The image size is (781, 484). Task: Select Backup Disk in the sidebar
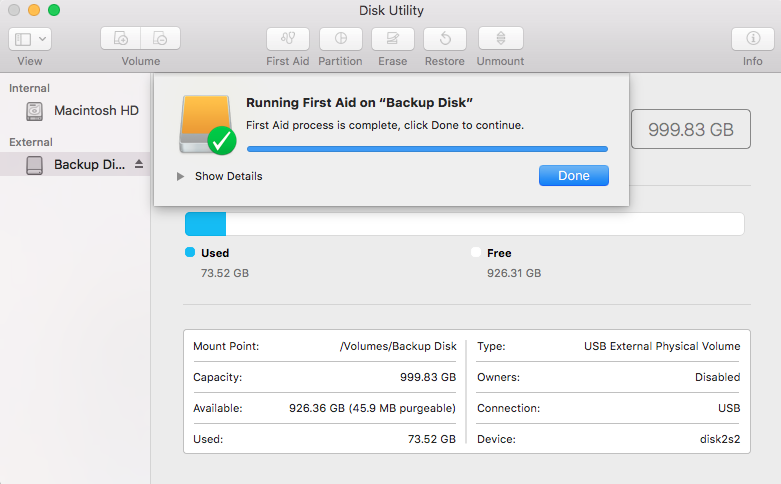(x=75, y=164)
